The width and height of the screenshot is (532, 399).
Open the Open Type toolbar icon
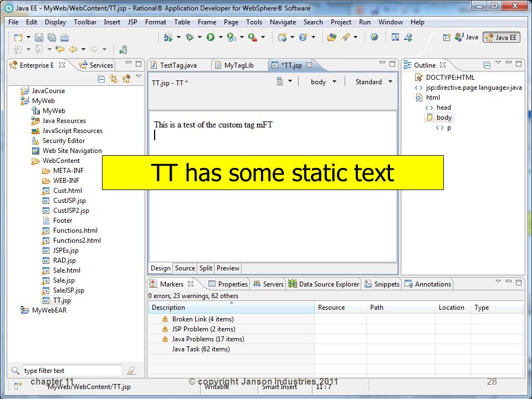(332, 37)
